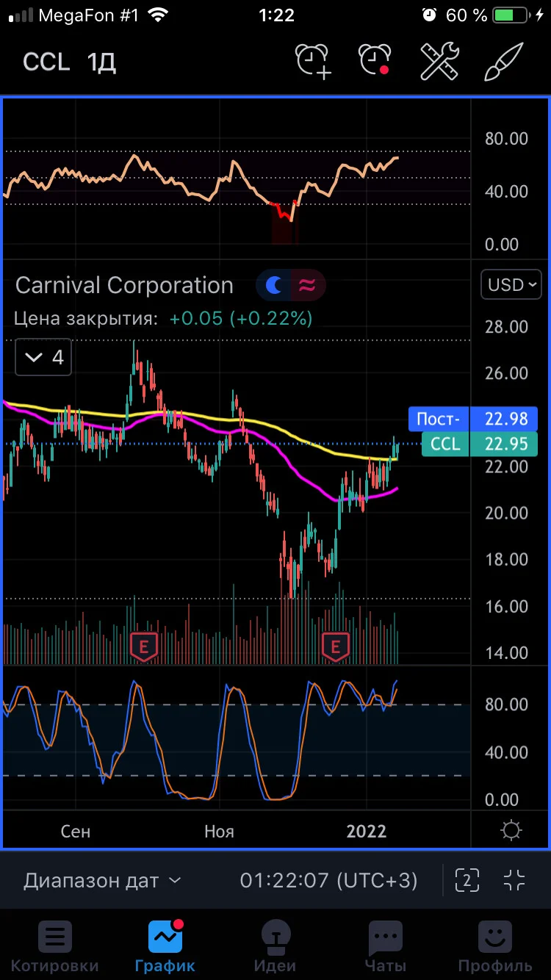Tap the CCL symbol search
551x980 pixels.
[46, 62]
